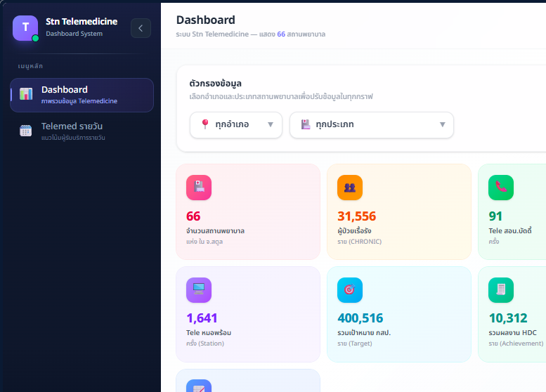Image resolution: width=546 pixels, height=392 pixels.
Task: Click the ตัวกรองข้อมูล filter heading
Action: [215, 84]
